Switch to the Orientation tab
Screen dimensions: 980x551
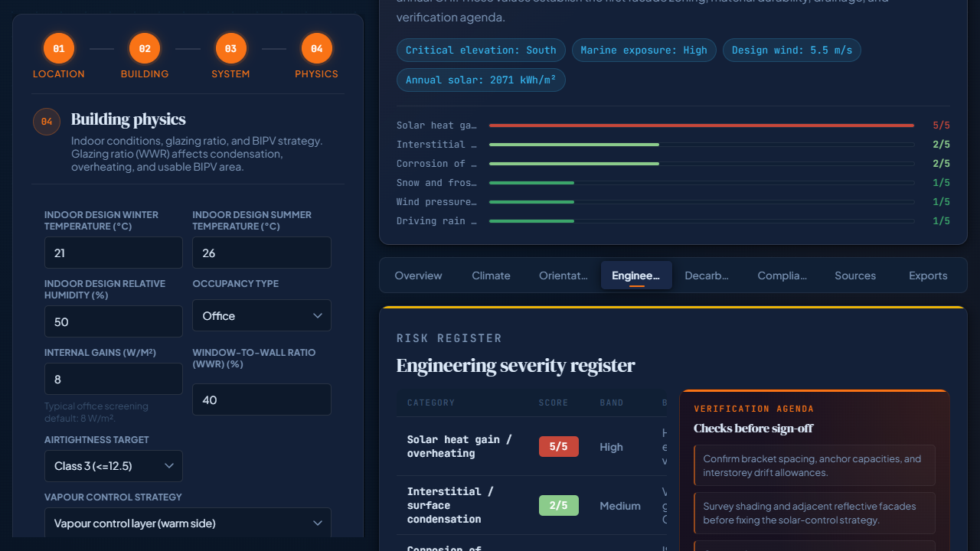(563, 275)
